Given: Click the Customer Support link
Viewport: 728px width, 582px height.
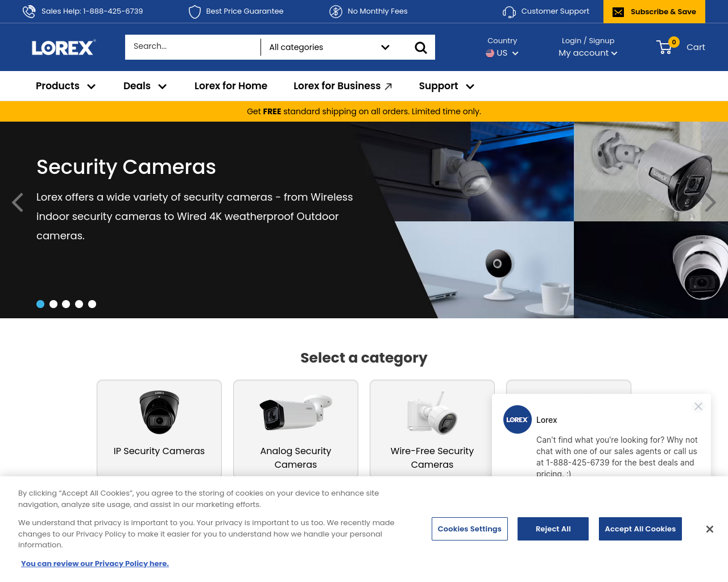Looking at the screenshot, I should click(555, 11).
